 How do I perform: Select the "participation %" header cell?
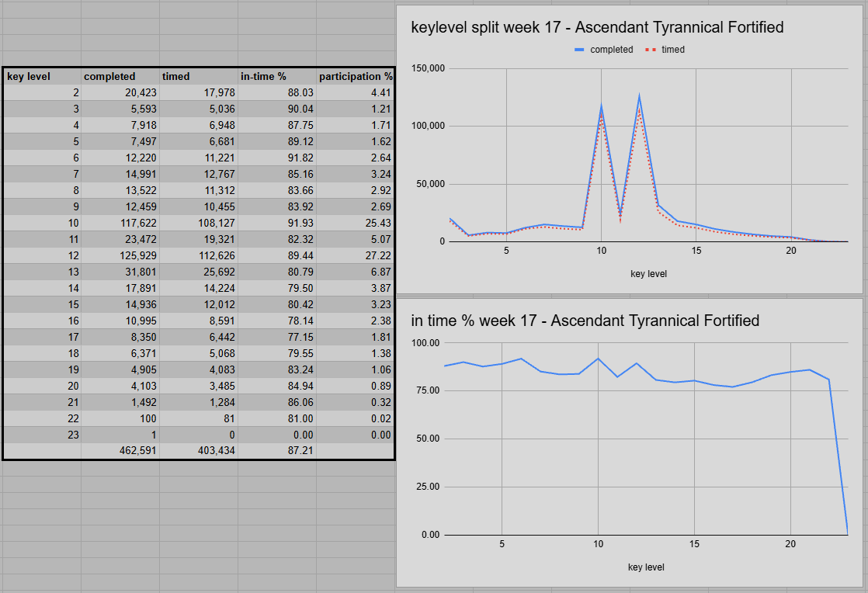355,76
